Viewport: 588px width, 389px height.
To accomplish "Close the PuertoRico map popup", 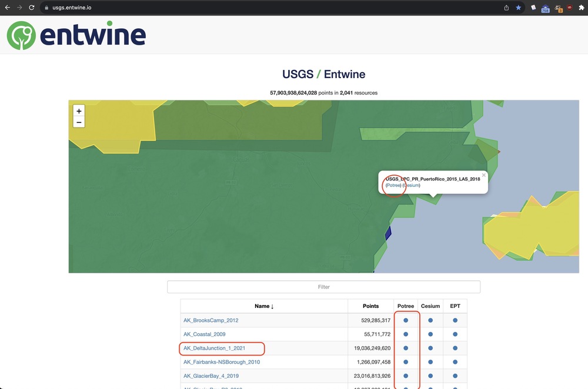I will [484, 175].
